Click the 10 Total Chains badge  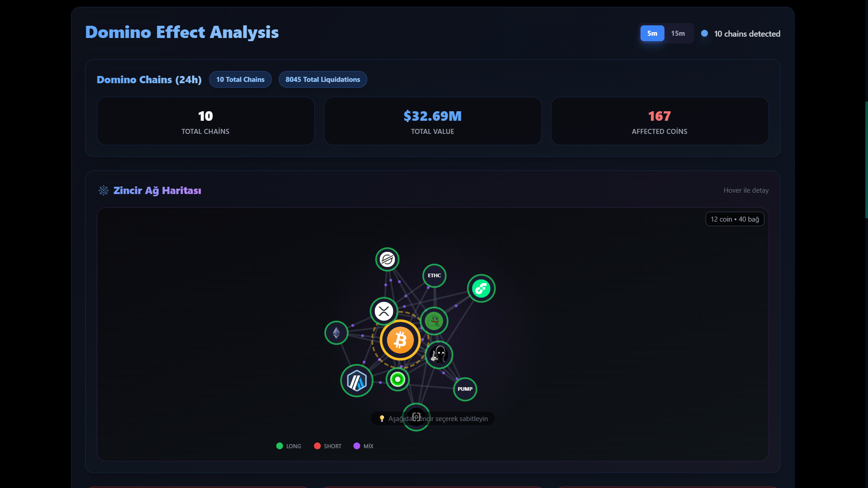[240, 80]
